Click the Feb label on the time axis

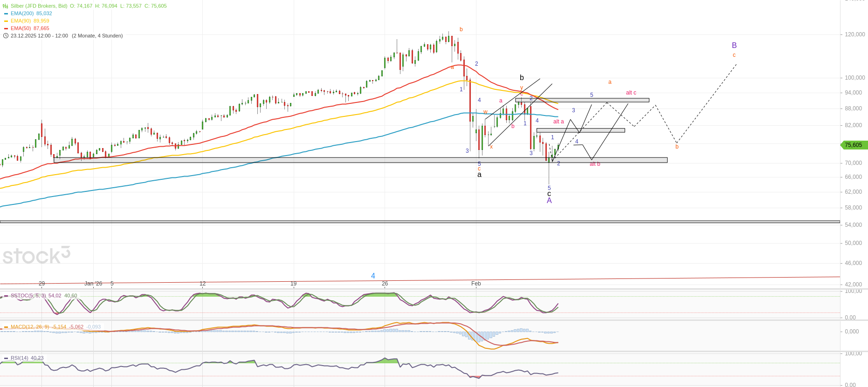476,283
